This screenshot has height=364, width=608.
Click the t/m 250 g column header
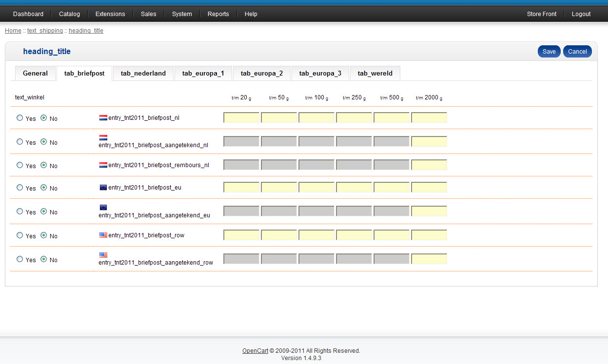click(x=354, y=97)
